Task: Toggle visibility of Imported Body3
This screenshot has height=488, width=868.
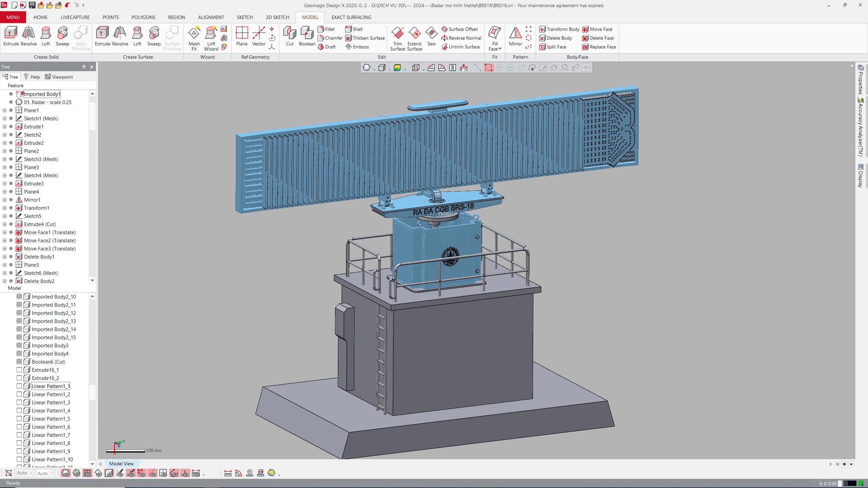Action: 19,345
